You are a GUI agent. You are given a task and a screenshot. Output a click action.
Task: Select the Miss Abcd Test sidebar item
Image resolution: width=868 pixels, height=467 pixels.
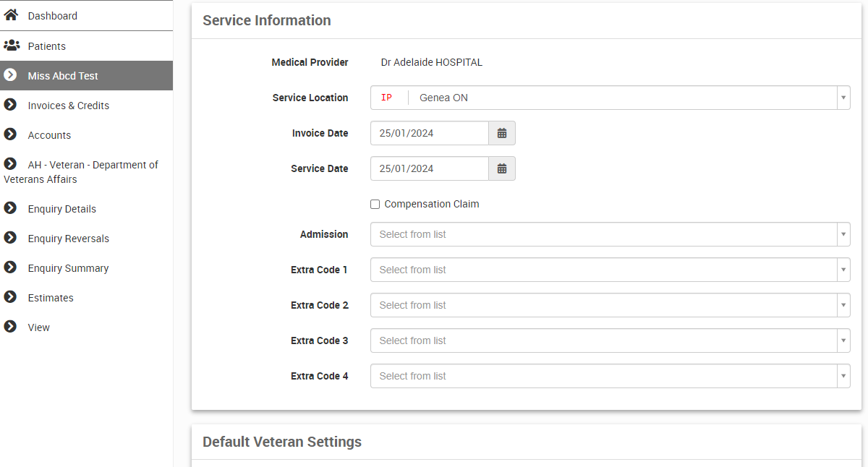point(63,76)
